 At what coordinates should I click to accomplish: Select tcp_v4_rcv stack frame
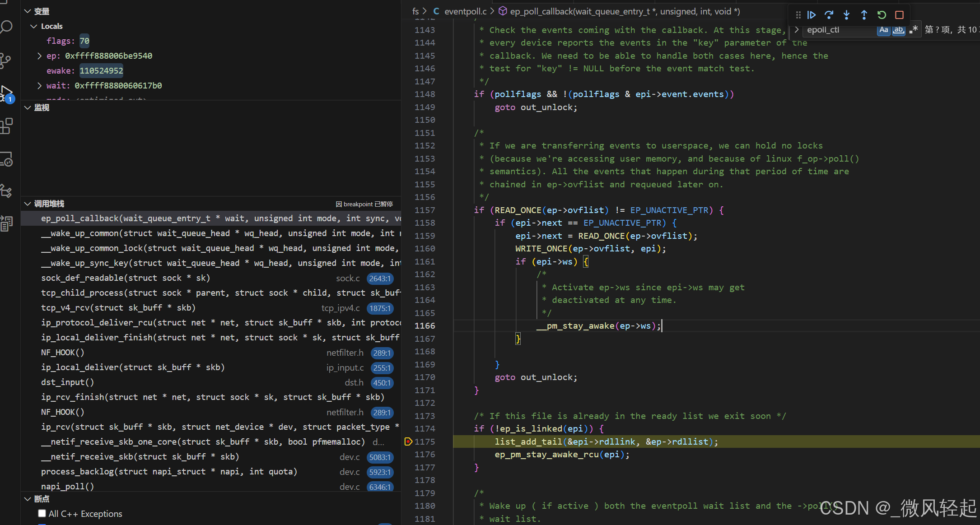pos(211,308)
